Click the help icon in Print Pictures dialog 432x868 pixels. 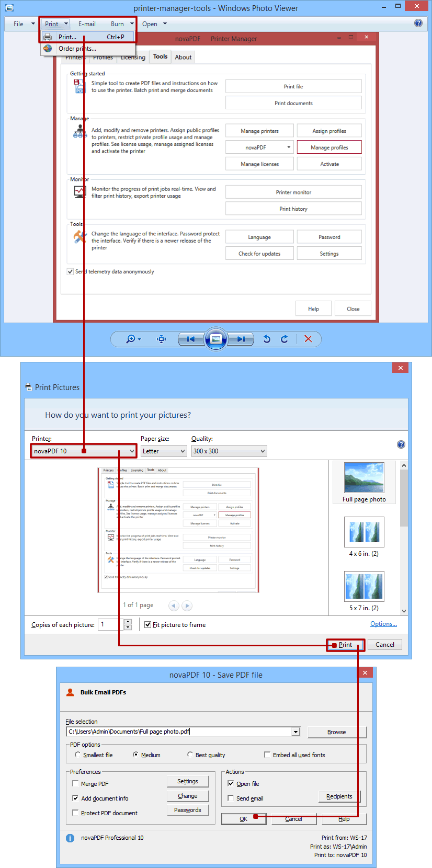[x=401, y=444]
